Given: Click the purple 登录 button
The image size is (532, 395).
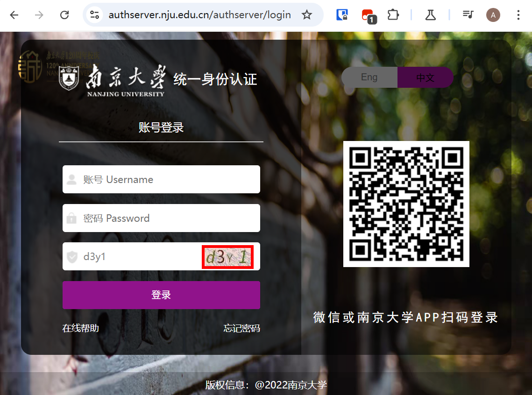Looking at the screenshot, I should coord(161,295).
